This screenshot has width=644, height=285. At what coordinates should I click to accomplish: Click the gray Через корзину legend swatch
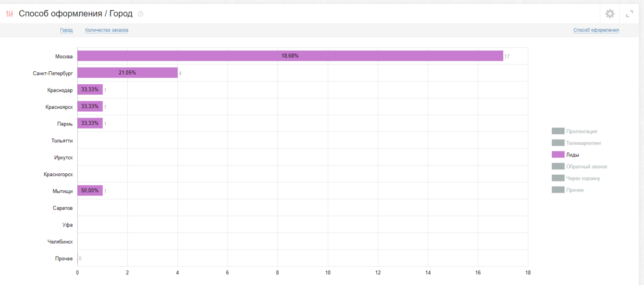(x=558, y=178)
